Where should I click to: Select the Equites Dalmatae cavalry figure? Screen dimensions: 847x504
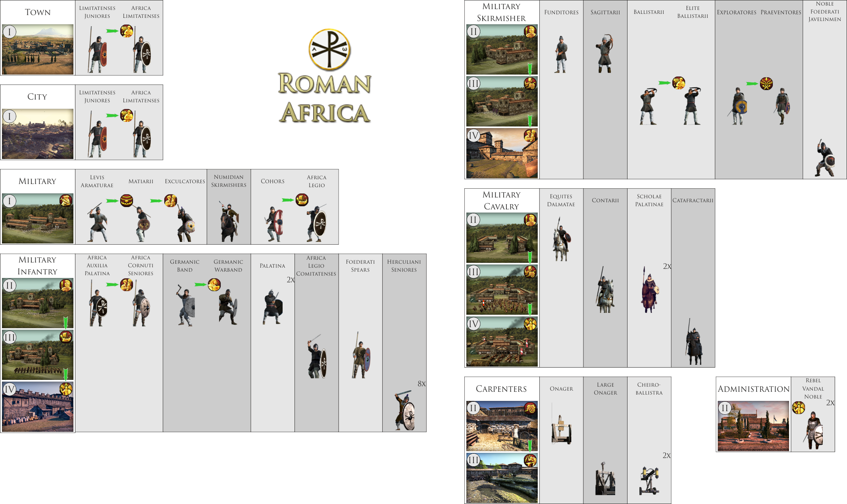click(561, 239)
